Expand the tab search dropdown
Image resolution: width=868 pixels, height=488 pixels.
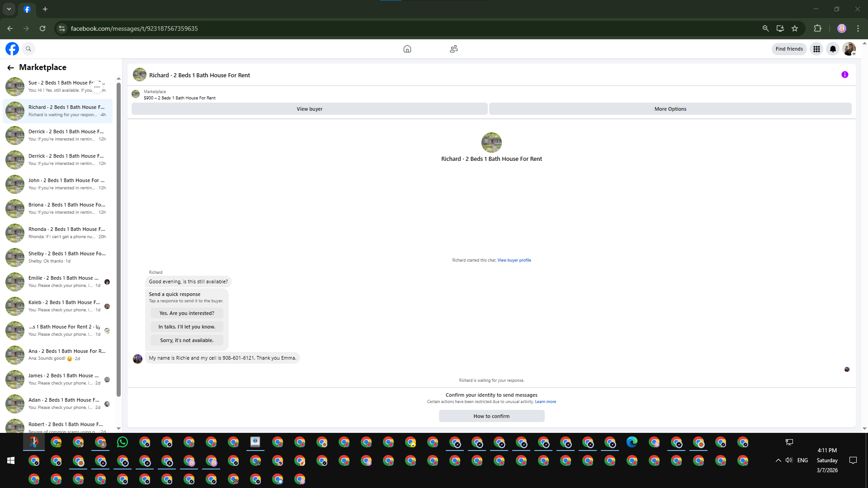click(9, 9)
